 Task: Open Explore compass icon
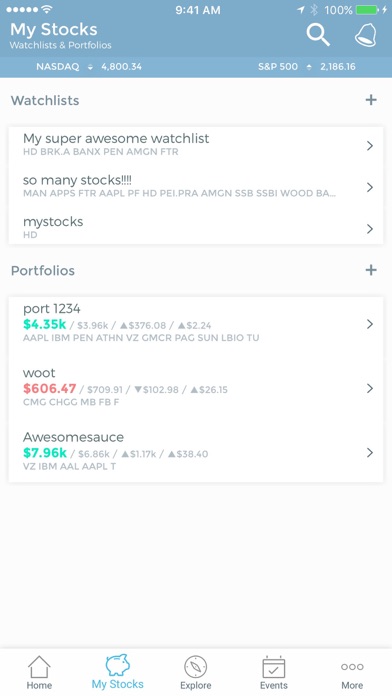(x=196, y=672)
